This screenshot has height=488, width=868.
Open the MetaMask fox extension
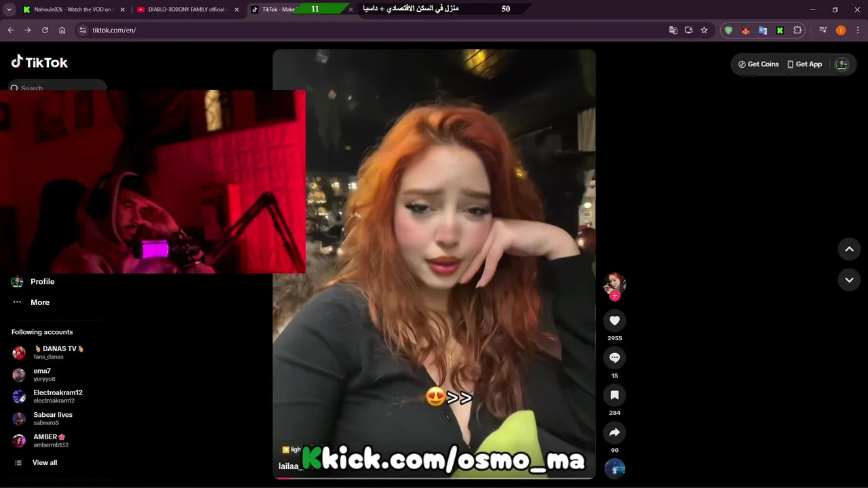(x=745, y=30)
